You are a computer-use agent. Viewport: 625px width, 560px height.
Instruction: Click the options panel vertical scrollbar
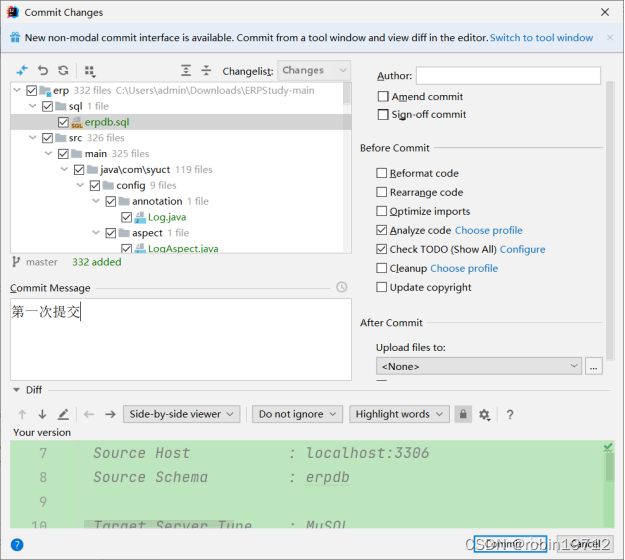[x=610, y=221]
